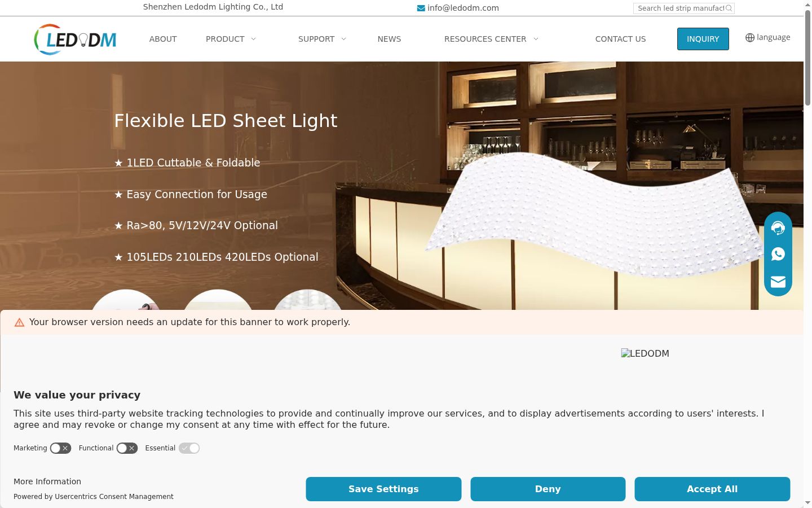Click the Accept All button
Screen dimensions: 812x508
click(x=712, y=489)
